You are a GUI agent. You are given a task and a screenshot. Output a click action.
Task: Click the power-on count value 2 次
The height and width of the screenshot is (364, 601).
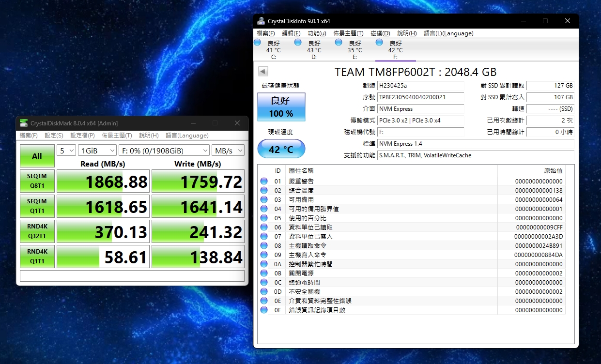point(551,121)
